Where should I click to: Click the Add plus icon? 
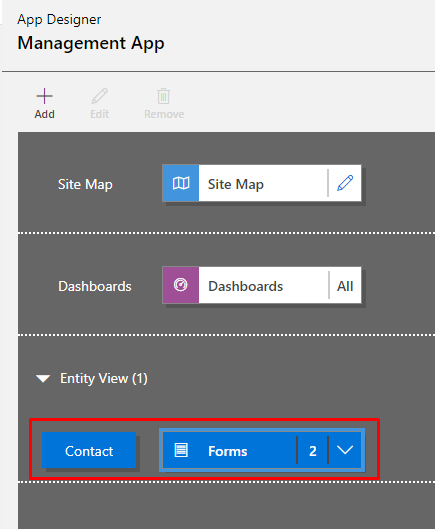click(44, 96)
